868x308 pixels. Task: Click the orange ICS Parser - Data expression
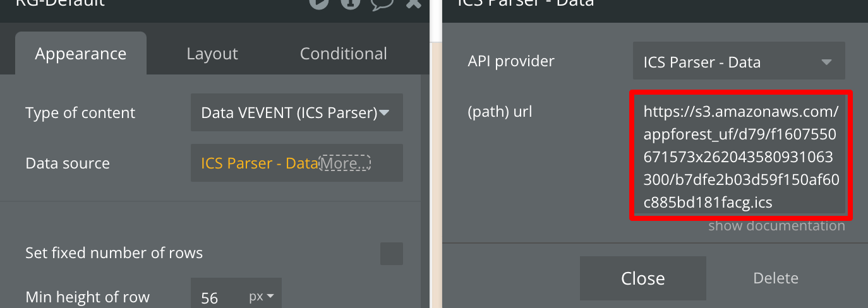tap(259, 163)
